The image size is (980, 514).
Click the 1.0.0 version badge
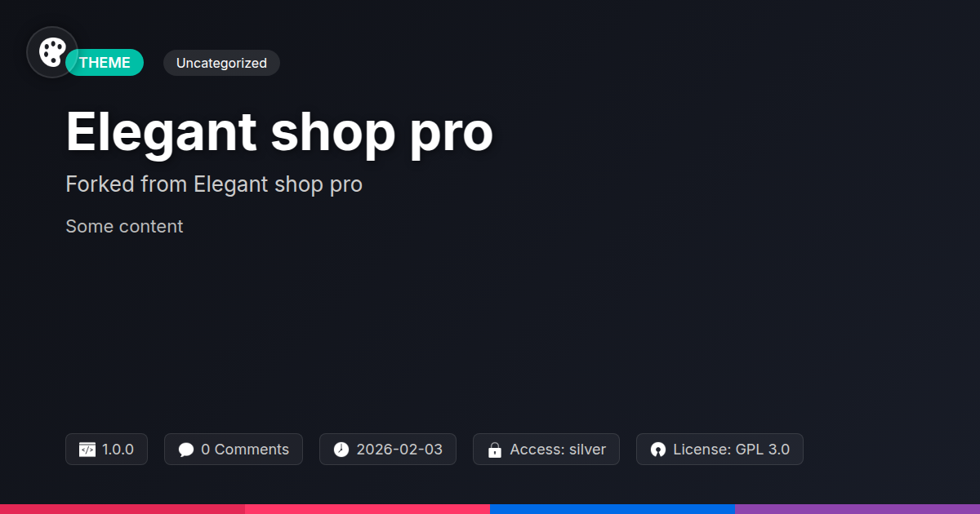click(x=106, y=450)
